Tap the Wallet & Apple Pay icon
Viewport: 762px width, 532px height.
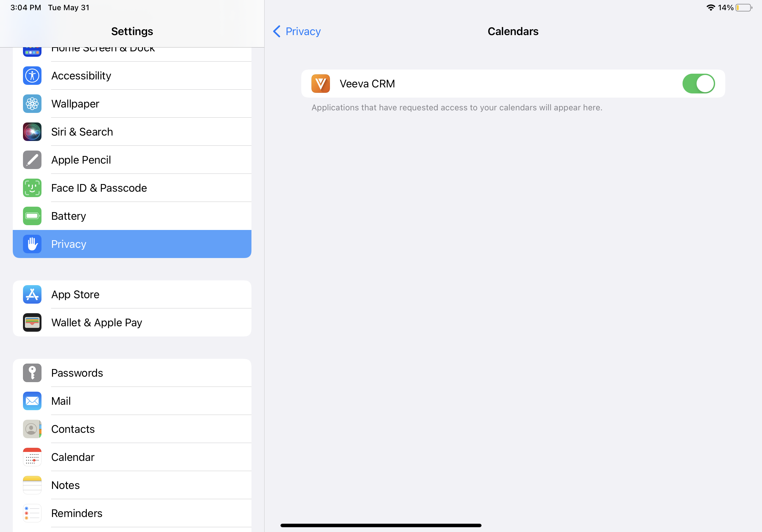[x=32, y=322]
